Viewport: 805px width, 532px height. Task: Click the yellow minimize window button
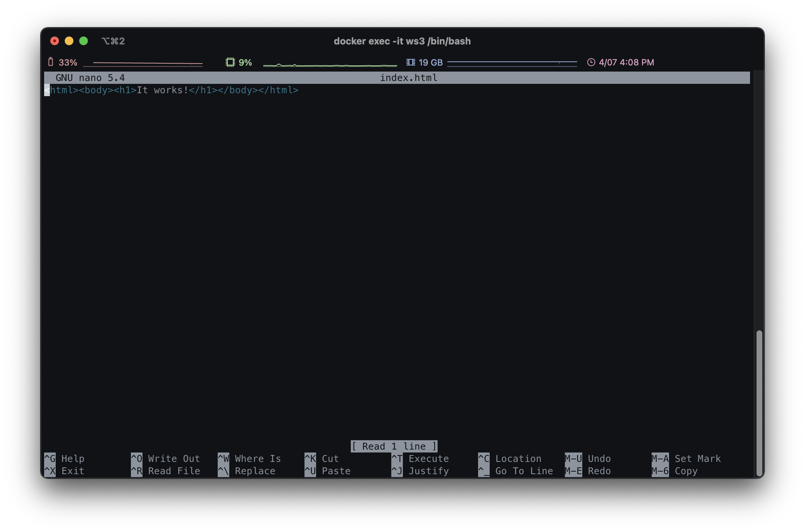pyautogui.click(x=69, y=41)
